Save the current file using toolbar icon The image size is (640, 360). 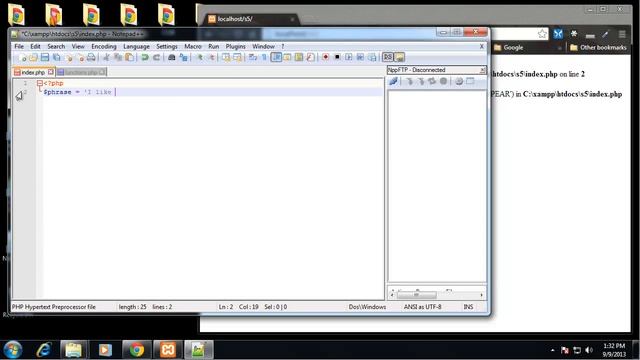pos(44,58)
